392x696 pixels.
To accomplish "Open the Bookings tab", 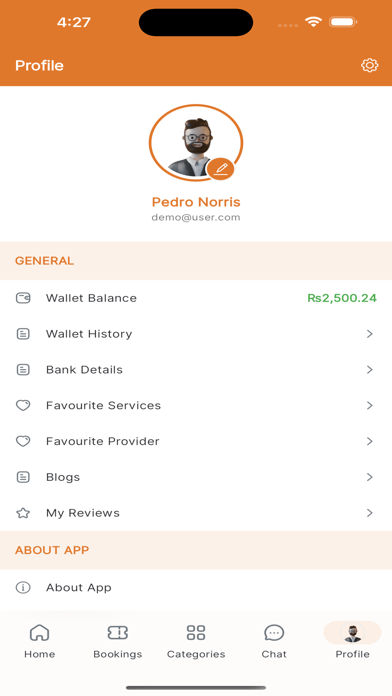I will pyautogui.click(x=118, y=641).
